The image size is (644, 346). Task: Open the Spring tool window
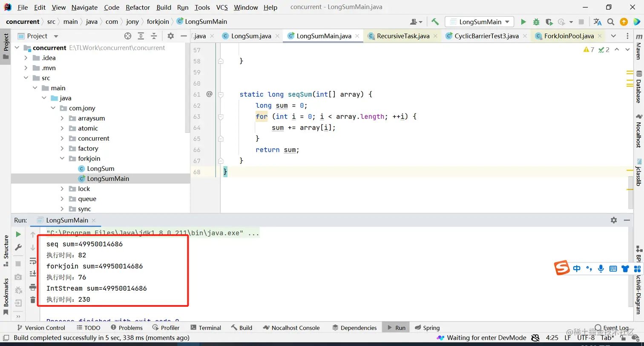point(426,328)
